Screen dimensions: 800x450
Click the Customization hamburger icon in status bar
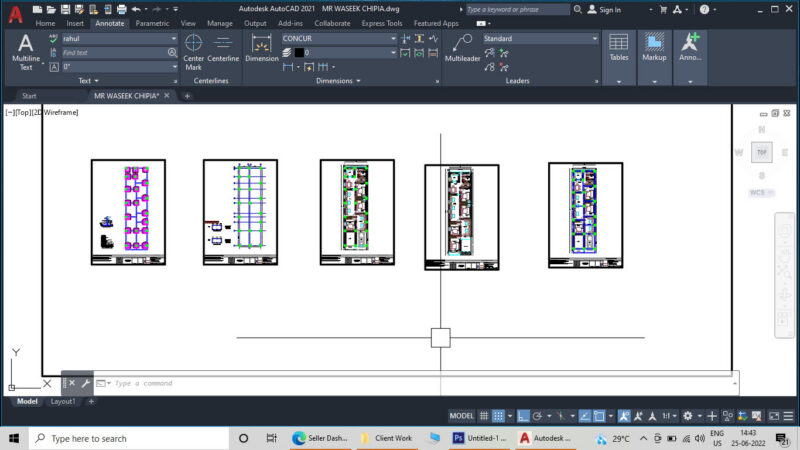click(x=788, y=416)
